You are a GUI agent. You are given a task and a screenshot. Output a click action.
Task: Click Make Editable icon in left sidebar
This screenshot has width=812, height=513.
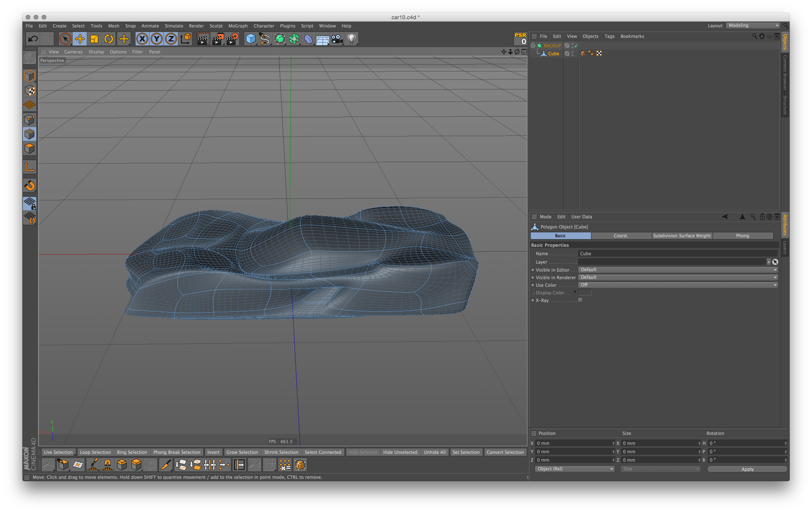[30, 58]
